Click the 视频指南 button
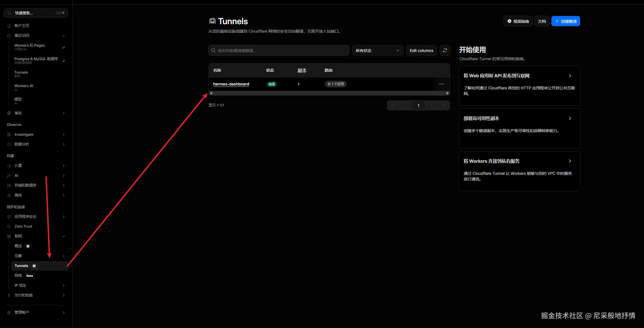 point(518,21)
